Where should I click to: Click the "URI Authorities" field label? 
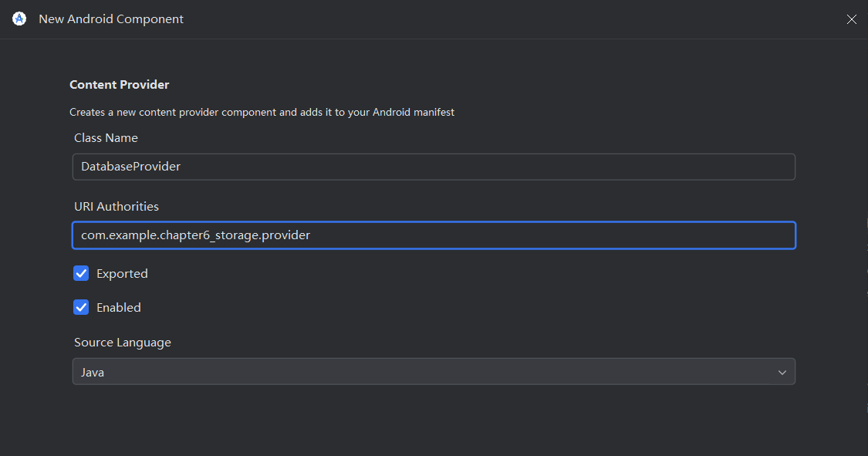(117, 207)
